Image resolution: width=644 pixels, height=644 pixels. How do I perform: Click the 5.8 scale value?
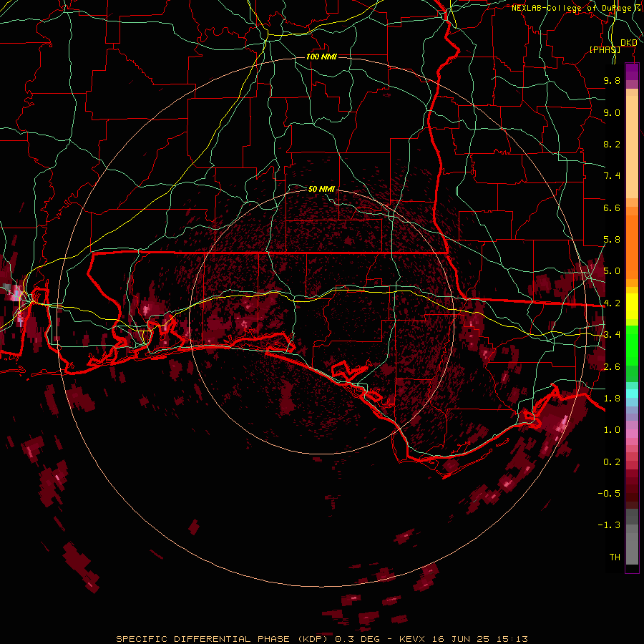tap(612, 240)
